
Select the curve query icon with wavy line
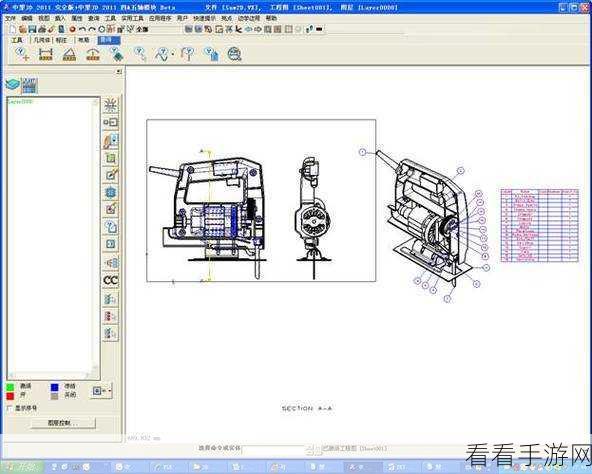163,54
